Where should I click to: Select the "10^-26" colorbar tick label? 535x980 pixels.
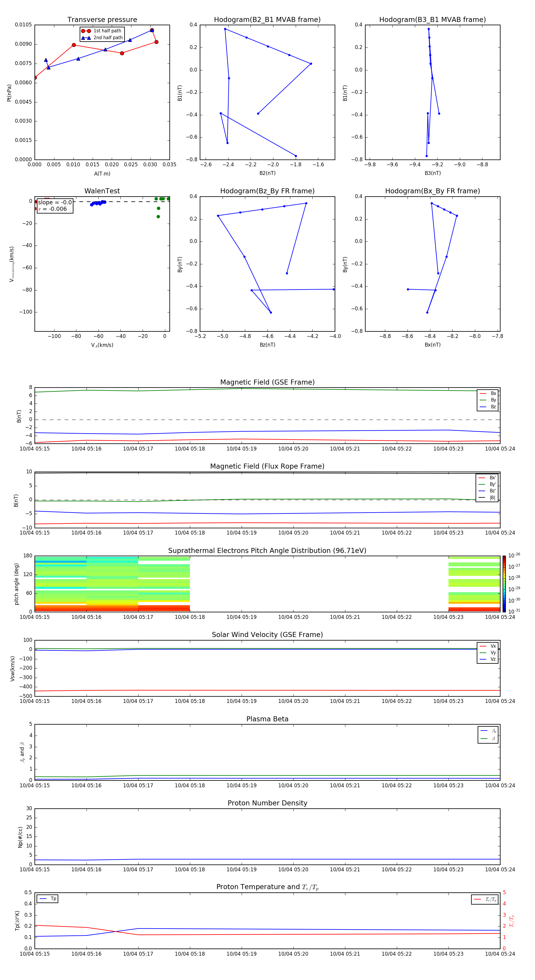click(514, 555)
